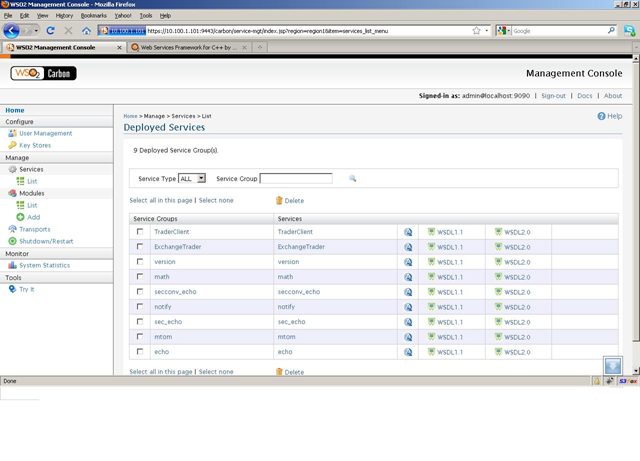View WSDL2.0 of TraderClient service

[512, 232]
